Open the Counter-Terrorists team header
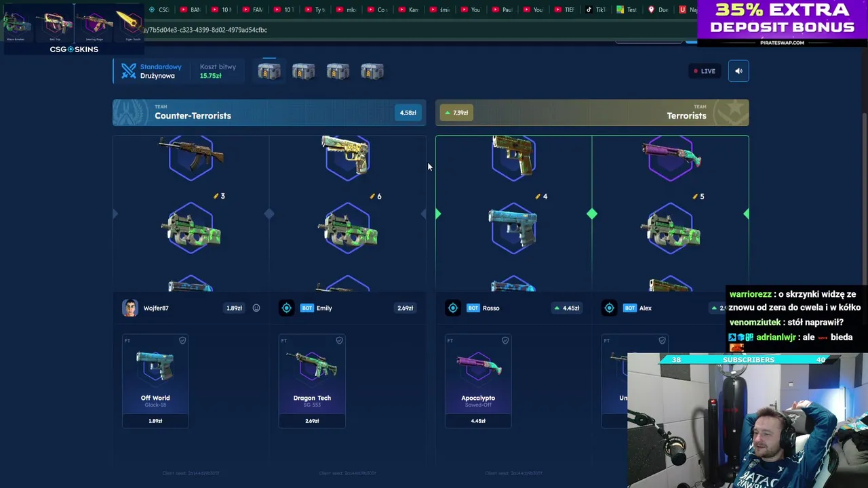Viewport: 868px width, 488px height. pyautogui.click(x=269, y=113)
